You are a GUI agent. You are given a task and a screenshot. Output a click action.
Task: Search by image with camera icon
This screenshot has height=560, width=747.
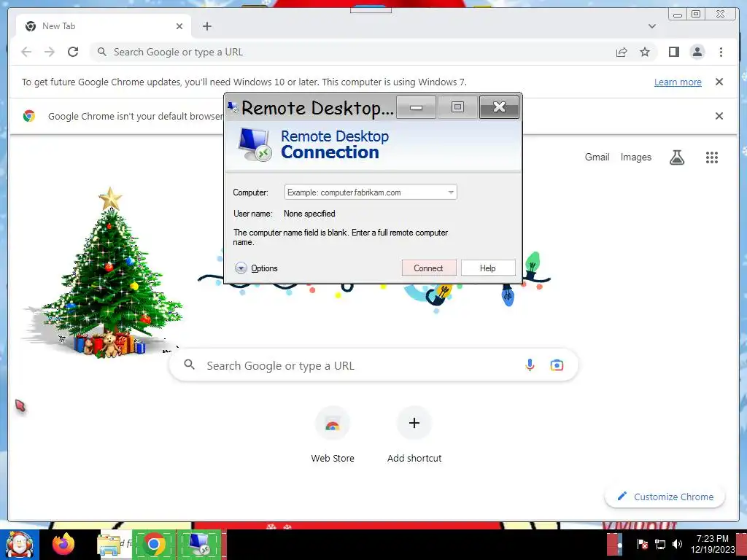[x=557, y=365]
